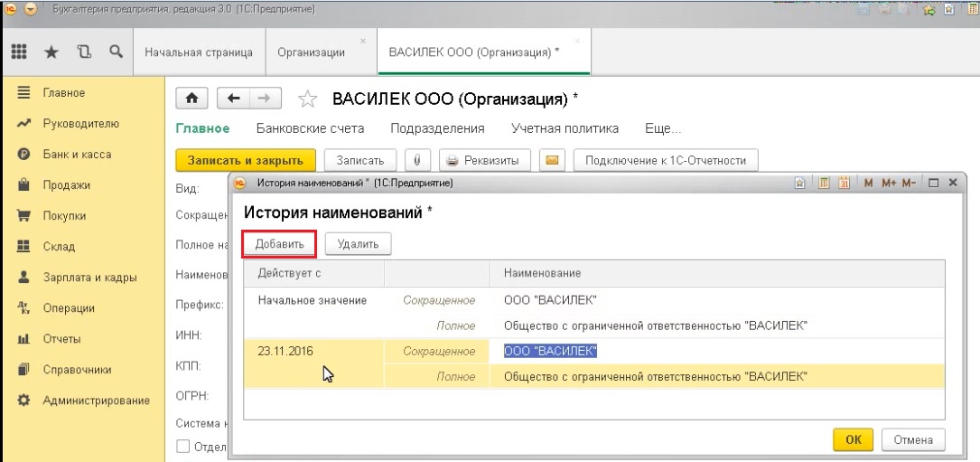980x462 pixels.
Task: Click the Записать button
Action: point(359,160)
